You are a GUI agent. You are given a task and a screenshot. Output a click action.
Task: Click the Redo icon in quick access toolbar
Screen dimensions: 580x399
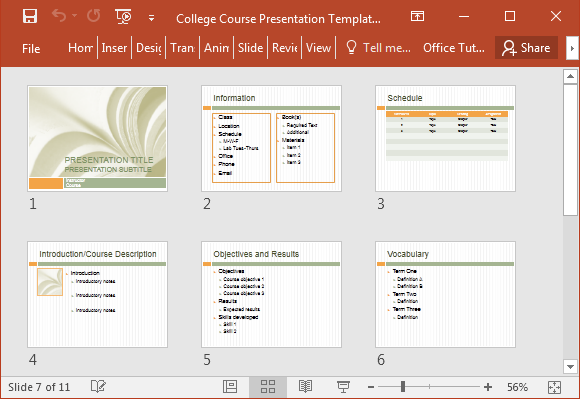coord(94,16)
